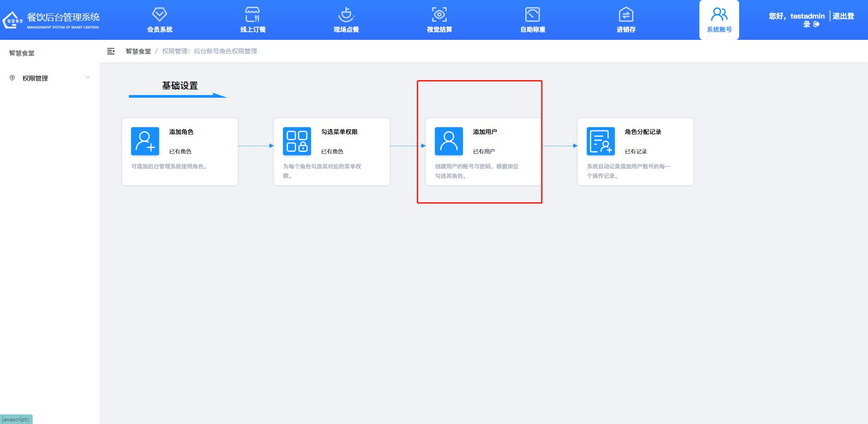Image resolution: width=868 pixels, height=424 pixels.
Task: Click the javascript link at bottom left
Action: (16, 419)
